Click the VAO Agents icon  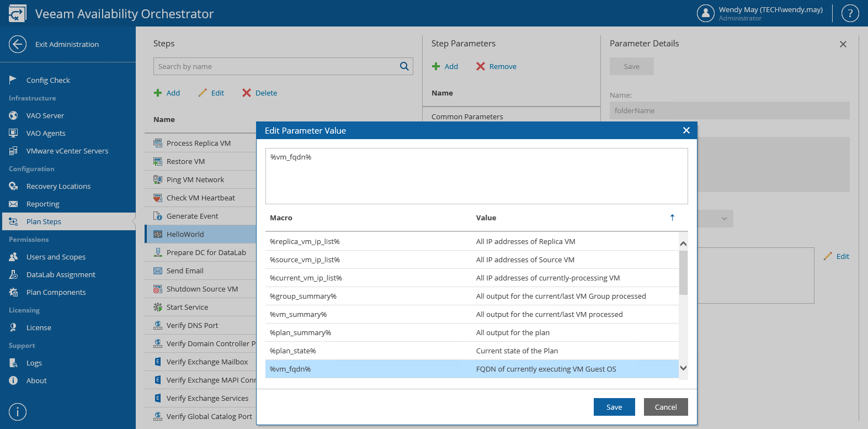[x=13, y=133]
